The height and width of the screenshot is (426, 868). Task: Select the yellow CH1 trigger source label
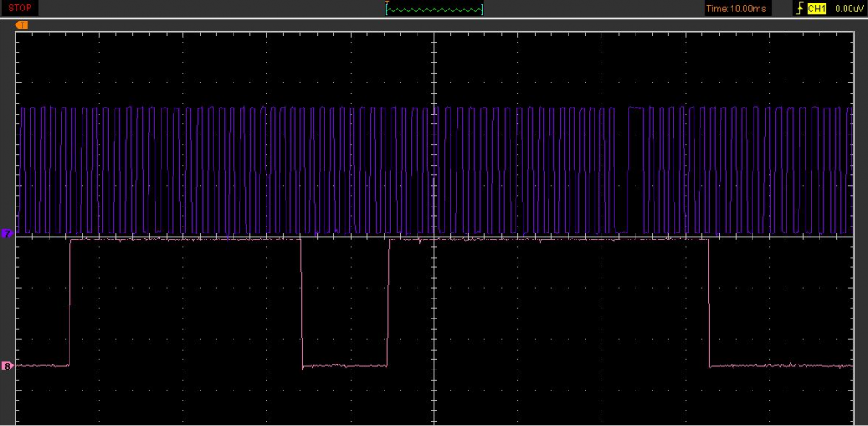817,9
